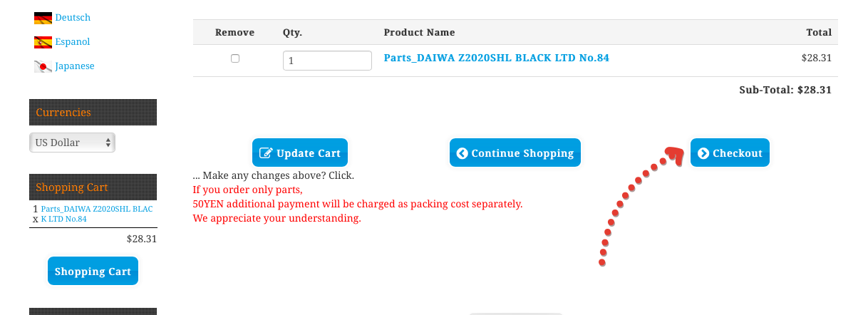Switch language to Japanese
868x315 pixels.
coord(75,66)
